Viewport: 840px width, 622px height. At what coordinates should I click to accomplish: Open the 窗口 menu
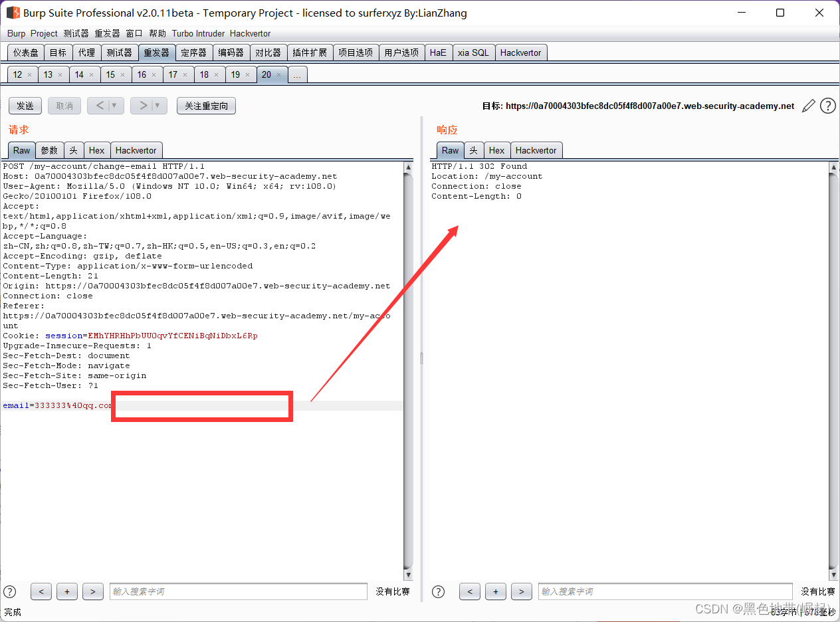[x=134, y=33]
